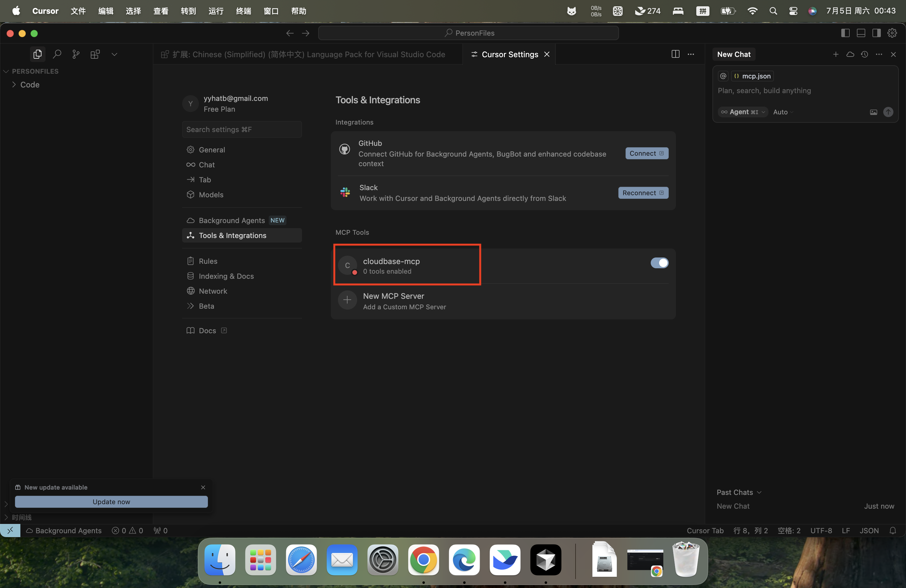
Task: Open the Agent mode dropdown
Action: (x=743, y=112)
